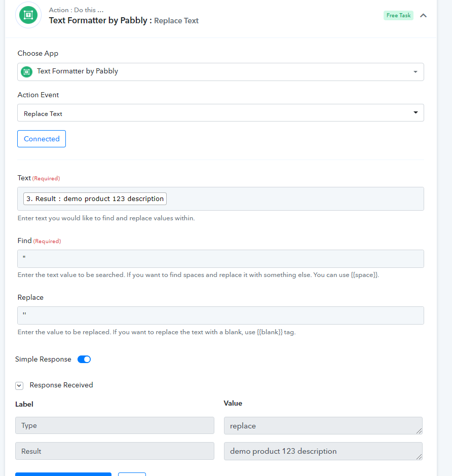Click the replace value text area
452x476 pixels.
point(323,425)
